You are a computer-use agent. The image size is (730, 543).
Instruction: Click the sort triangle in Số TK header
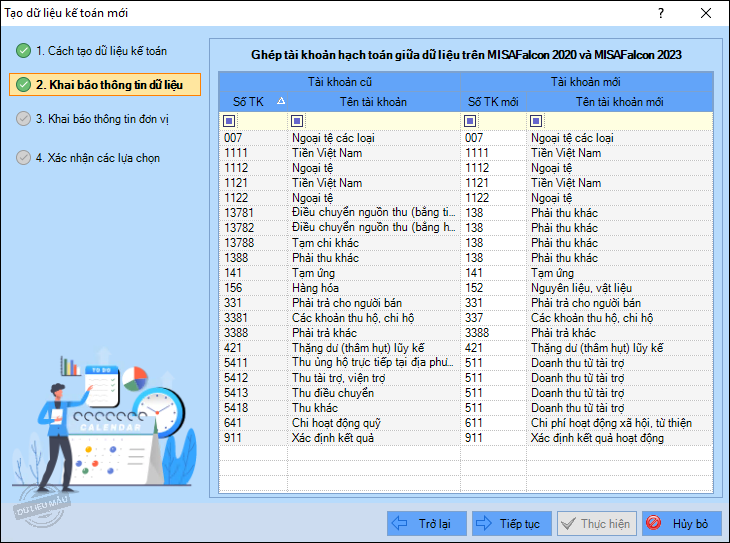[x=281, y=101]
